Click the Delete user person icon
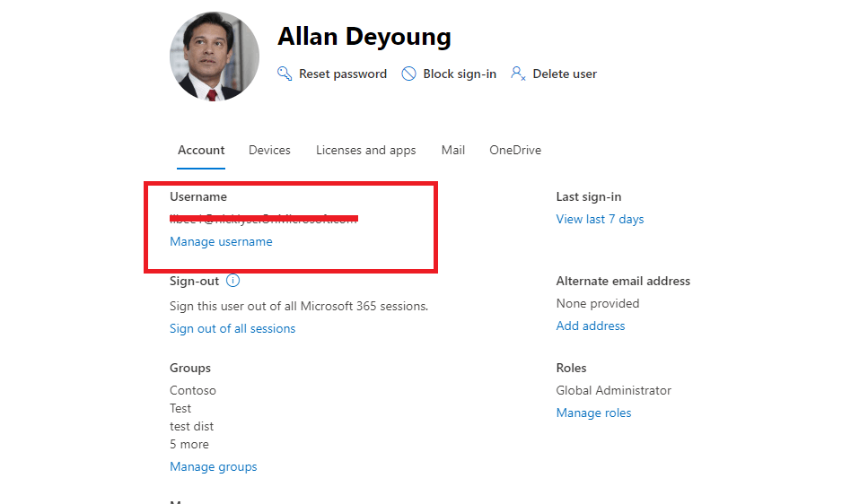842x504 pixels. click(x=518, y=74)
